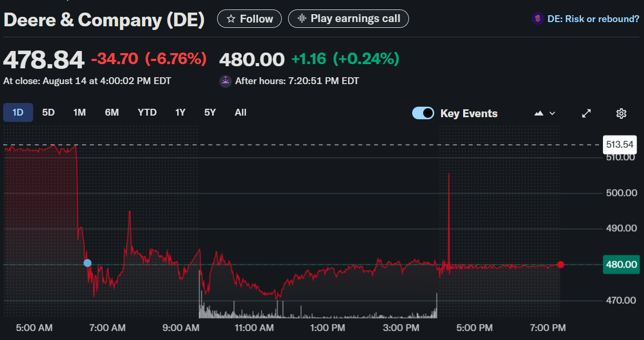This screenshot has width=644, height=340.
Task: Click the 1:00 PM axis label
Action: 327,328
